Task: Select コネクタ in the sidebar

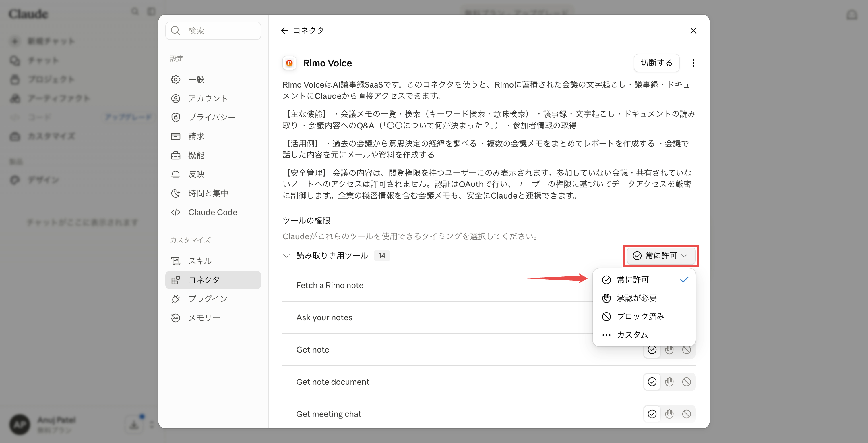Action: [x=213, y=280]
